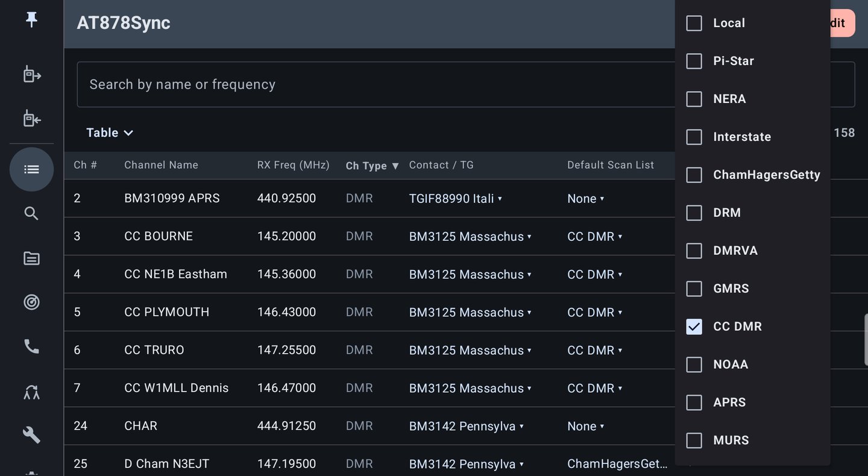Click the Edit button
868x476 pixels.
[x=842, y=23]
